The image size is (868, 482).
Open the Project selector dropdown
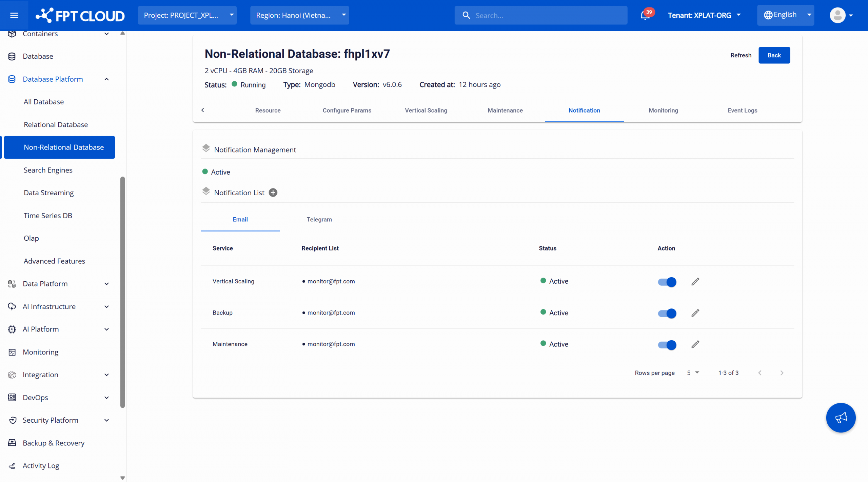[187, 15]
